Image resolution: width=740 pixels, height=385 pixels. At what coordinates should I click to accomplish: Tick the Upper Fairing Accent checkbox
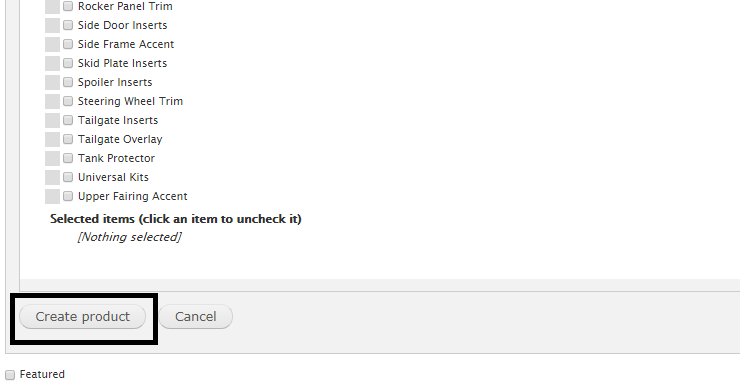(68, 196)
